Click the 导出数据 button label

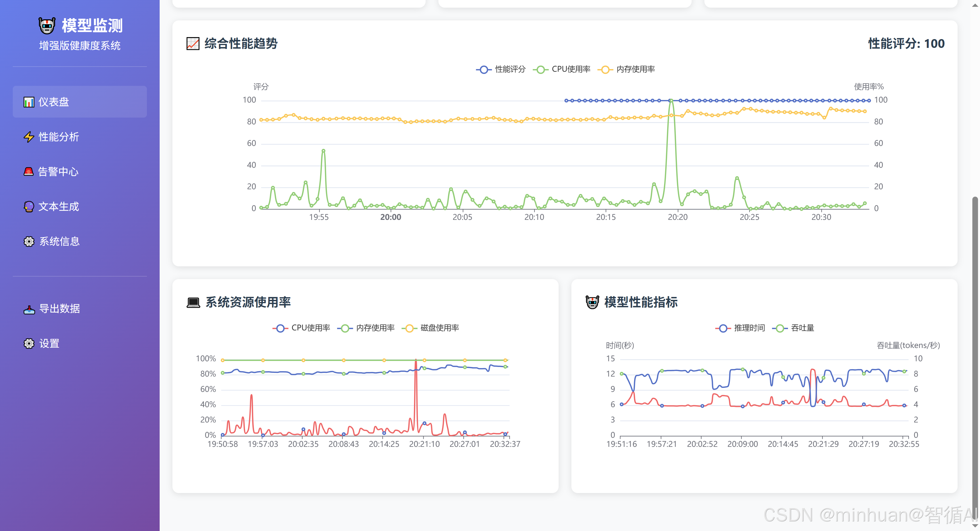pos(60,309)
